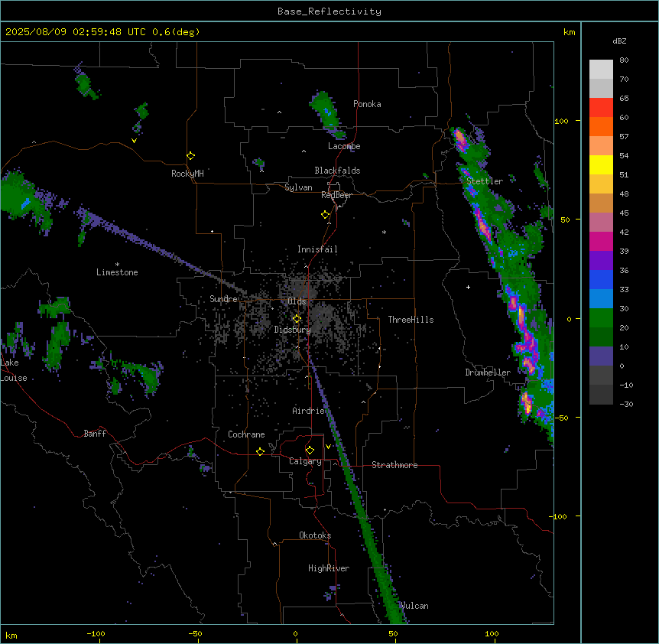This screenshot has height=644, width=659.
Task: Pick the bright yellow 51-54 dBZ legend color
Action: click(x=601, y=165)
